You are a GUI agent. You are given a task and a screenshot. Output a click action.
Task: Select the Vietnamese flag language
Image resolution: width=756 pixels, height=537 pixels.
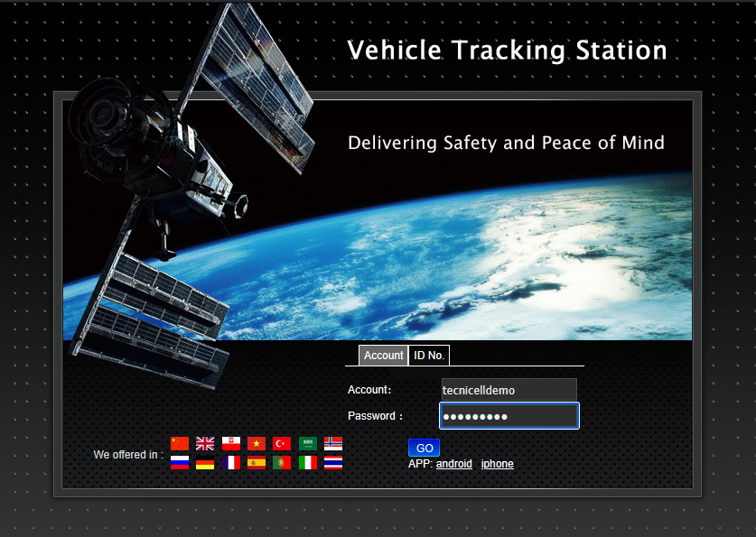point(257,443)
